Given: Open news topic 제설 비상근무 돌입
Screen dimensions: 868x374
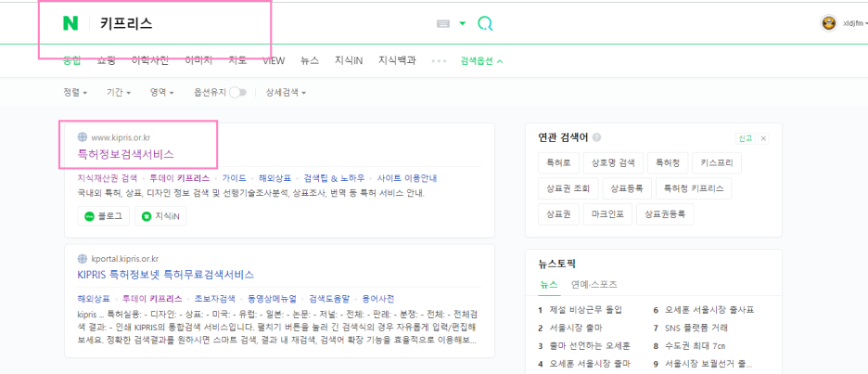Looking at the screenshot, I should (586, 310).
